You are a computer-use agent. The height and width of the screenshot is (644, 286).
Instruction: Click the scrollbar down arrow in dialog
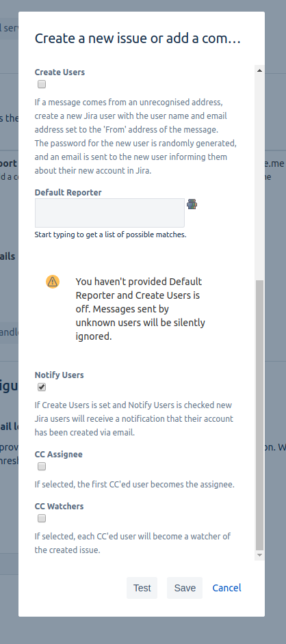tap(259, 555)
